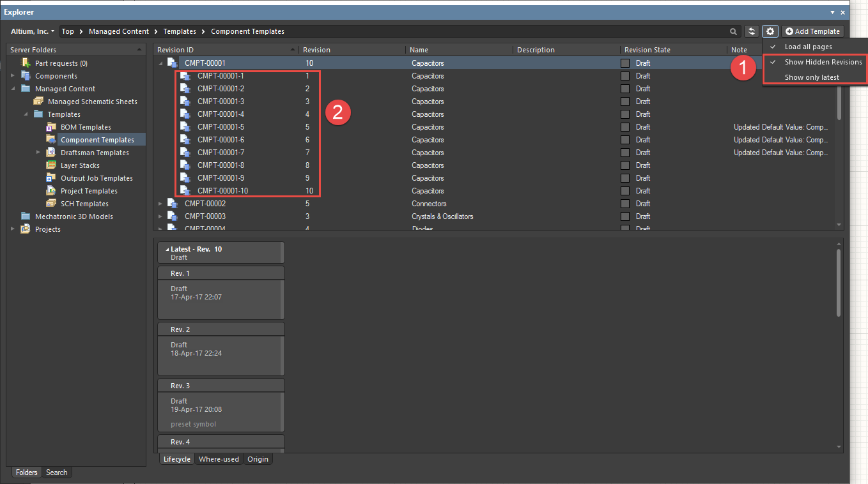The image size is (868, 484).
Task: Switch to the Where-used tab
Action: tap(219, 459)
